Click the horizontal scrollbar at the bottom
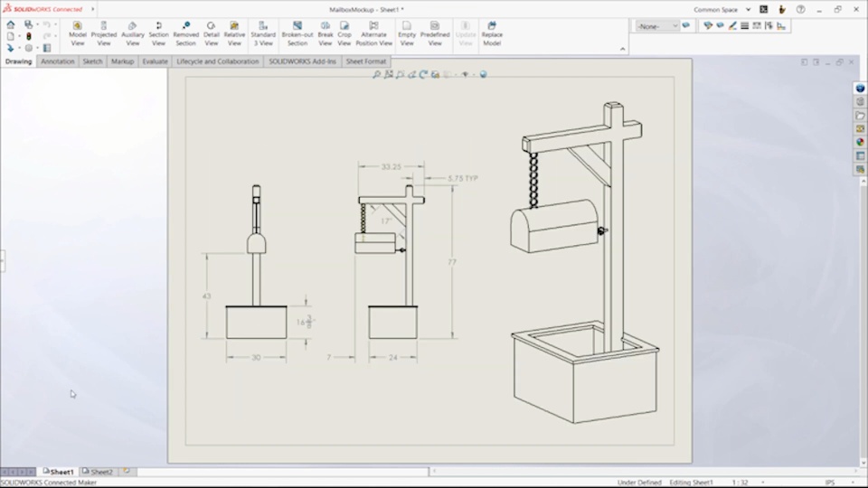Image resolution: width=868 pixels, height=488 pixels. (645, 471)
